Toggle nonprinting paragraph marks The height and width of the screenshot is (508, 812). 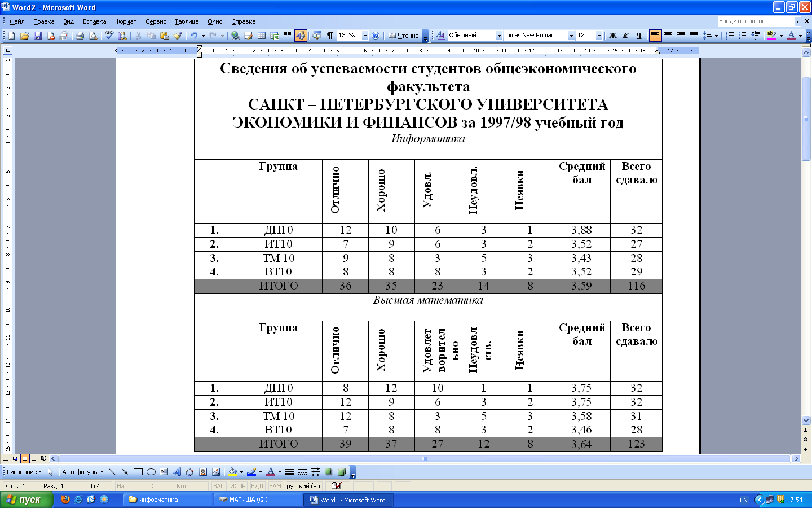[x=330, y=36]
